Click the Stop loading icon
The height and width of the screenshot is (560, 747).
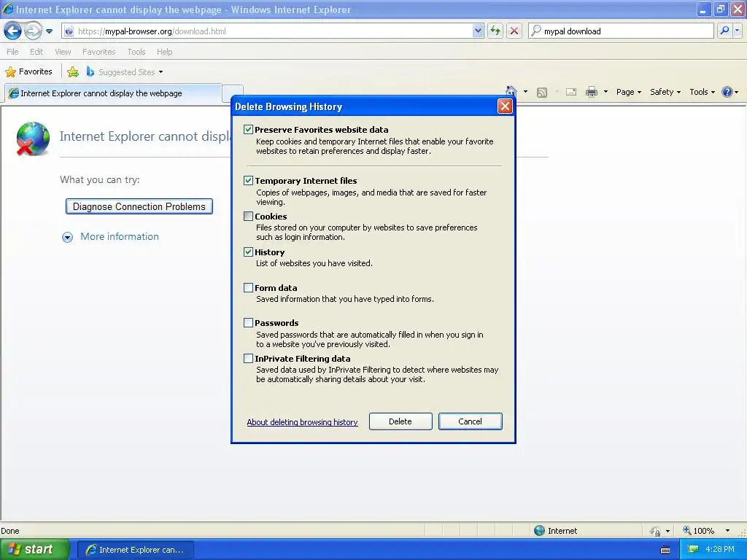coord(514,31)
